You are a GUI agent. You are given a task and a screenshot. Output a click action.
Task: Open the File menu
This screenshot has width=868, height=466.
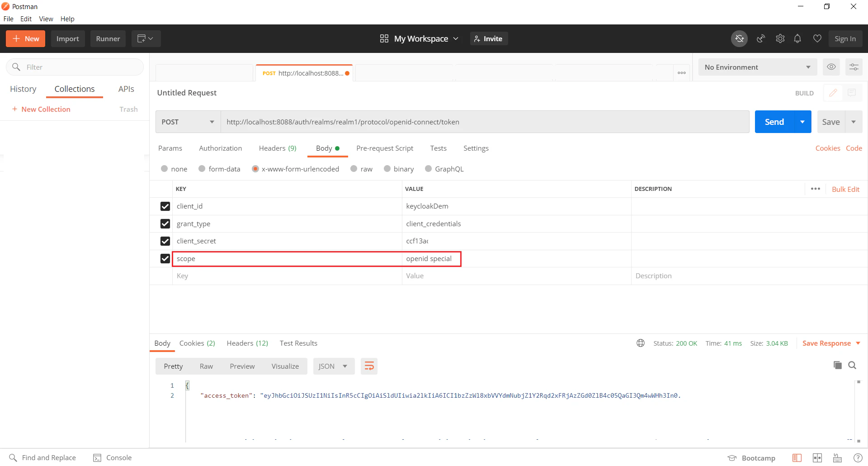(8, 19)
